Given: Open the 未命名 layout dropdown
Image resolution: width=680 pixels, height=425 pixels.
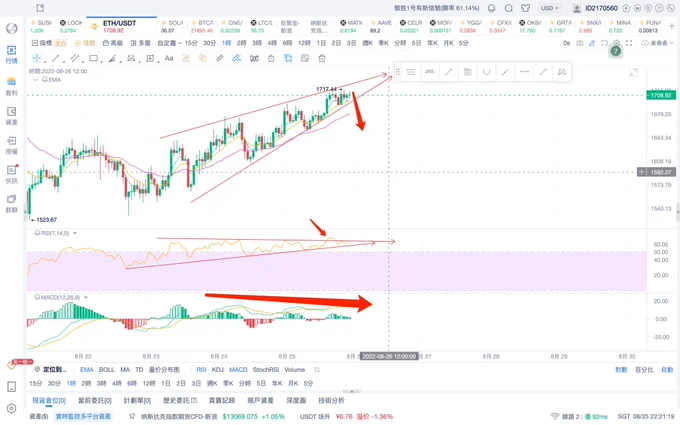Looking at the screenshot, I should point(658,43).
